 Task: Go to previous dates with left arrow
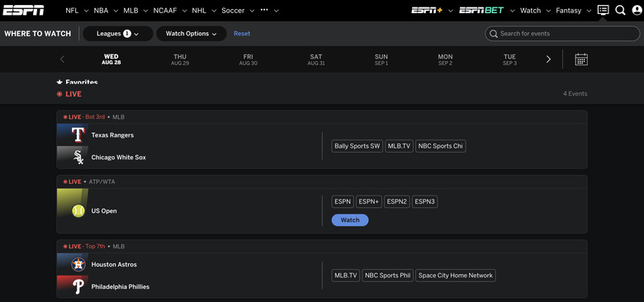63,59
